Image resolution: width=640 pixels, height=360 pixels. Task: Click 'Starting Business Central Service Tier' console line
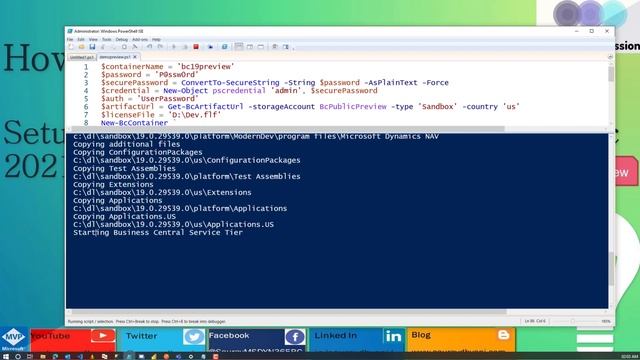tap(158, 233)
